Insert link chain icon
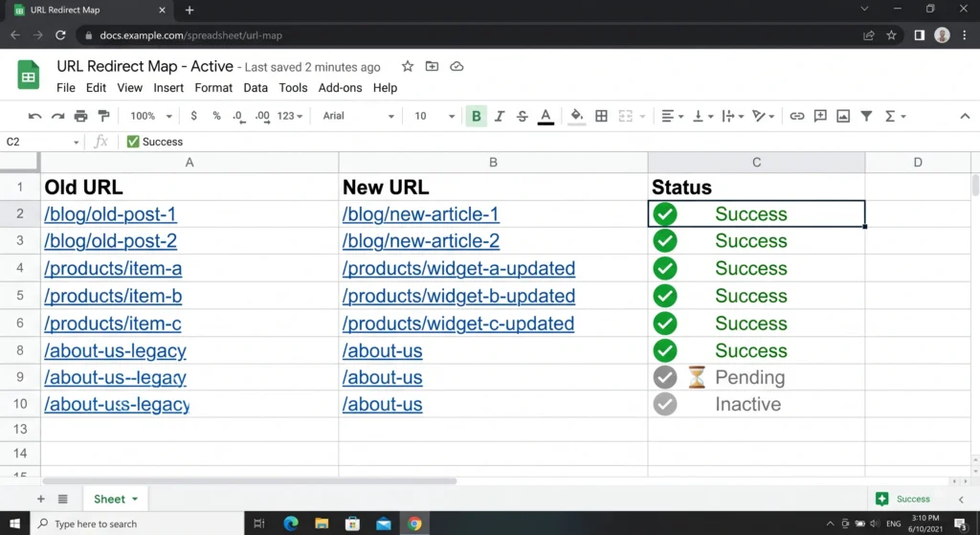Image resolution: width=980 pixels, height=535 pixels. 797,116
